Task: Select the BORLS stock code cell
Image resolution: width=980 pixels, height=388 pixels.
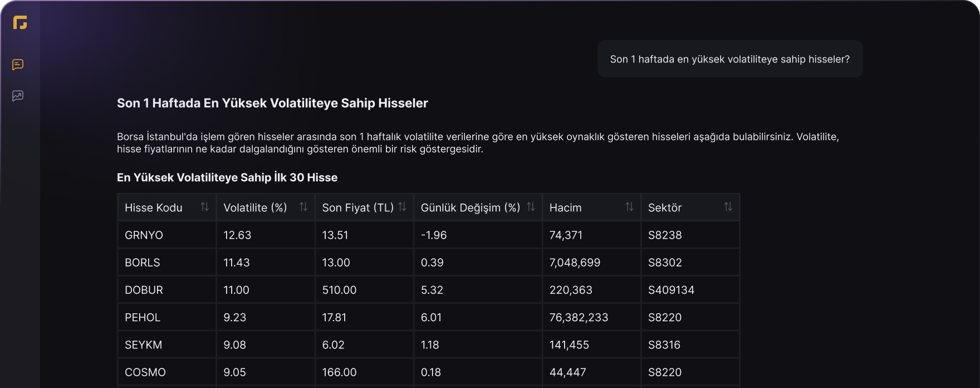Action: (x=167, y=262)
